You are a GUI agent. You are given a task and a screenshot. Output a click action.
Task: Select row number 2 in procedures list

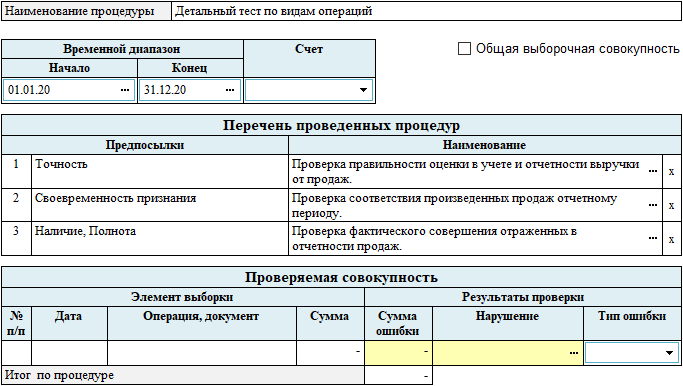coord(17,205)
